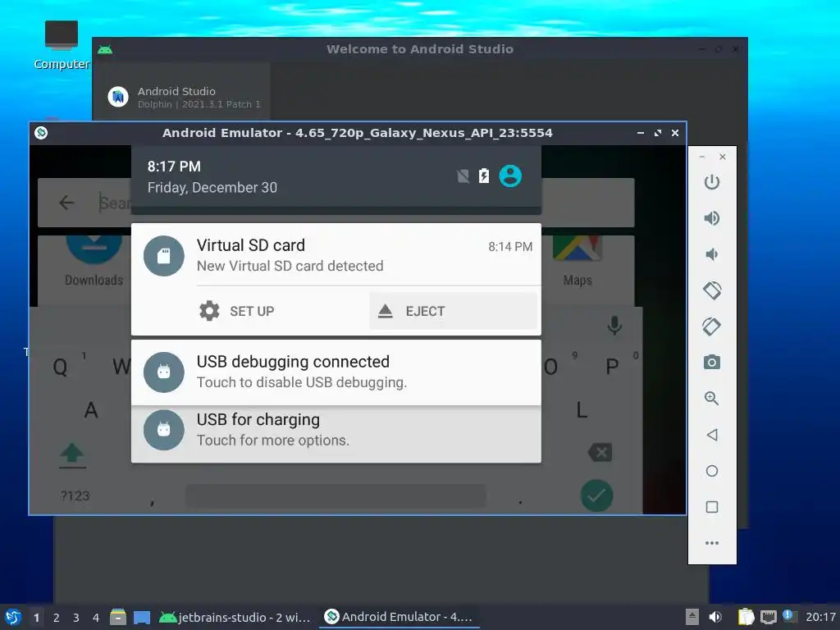Viewport: 840px width, 630px height.
Task: Raise volume with emulator volume up icon
Action: [711, 218]
